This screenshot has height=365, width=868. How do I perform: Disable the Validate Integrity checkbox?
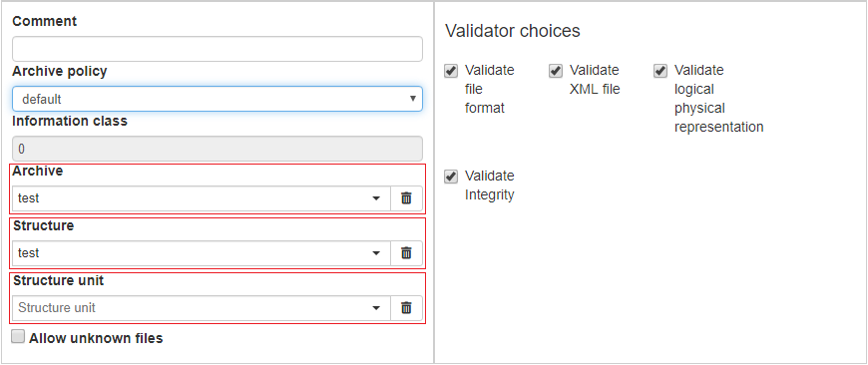tap(451, 177)
